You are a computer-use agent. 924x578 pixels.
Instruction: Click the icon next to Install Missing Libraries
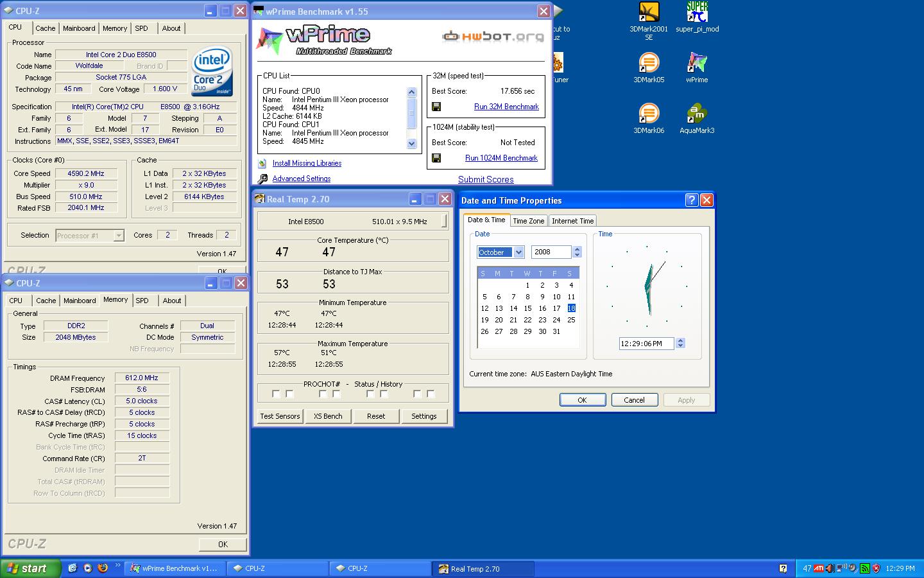click(x=262, y=164)
